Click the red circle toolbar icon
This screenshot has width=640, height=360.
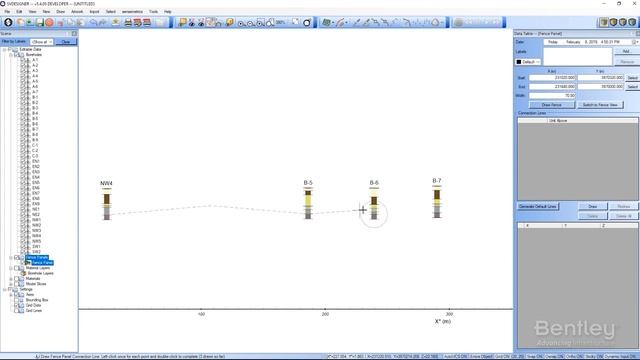49,22
